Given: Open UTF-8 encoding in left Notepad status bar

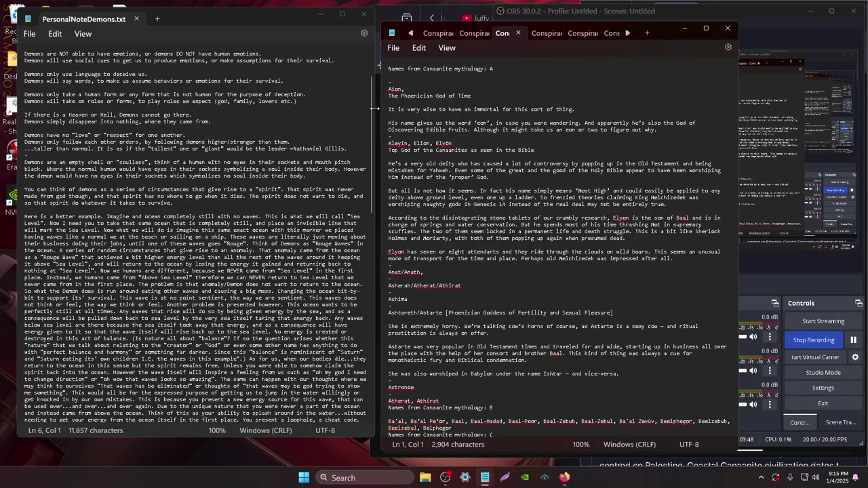Looking at the screenshot, I should tap(325, 430).
